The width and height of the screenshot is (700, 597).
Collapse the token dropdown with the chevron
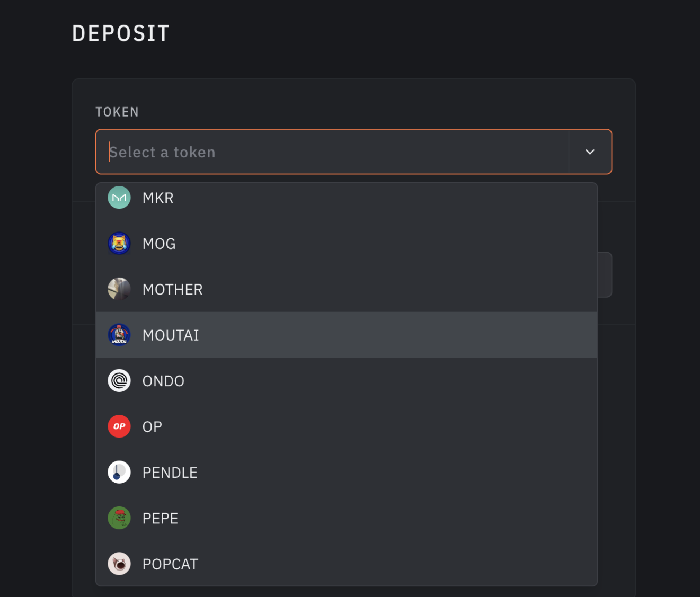(590, 152)
